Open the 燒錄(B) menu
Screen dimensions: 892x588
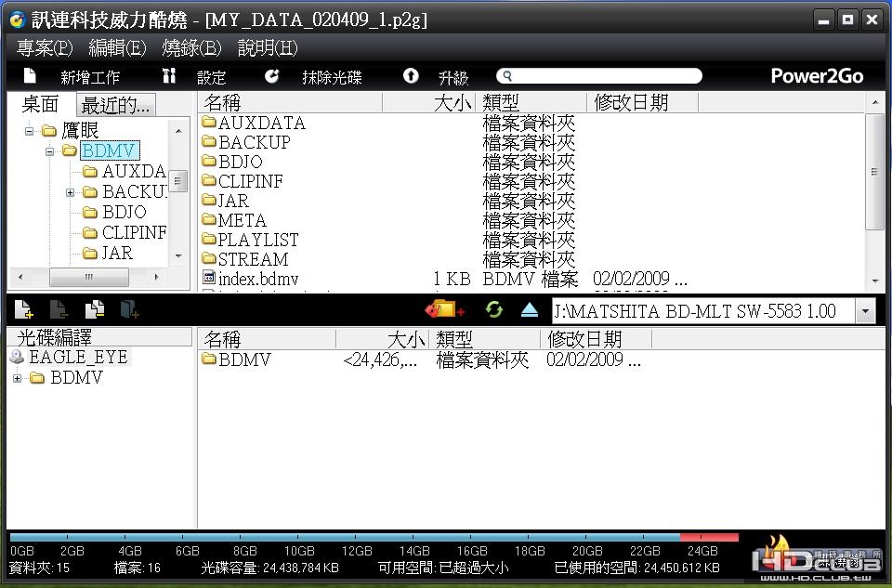[191, 47]
